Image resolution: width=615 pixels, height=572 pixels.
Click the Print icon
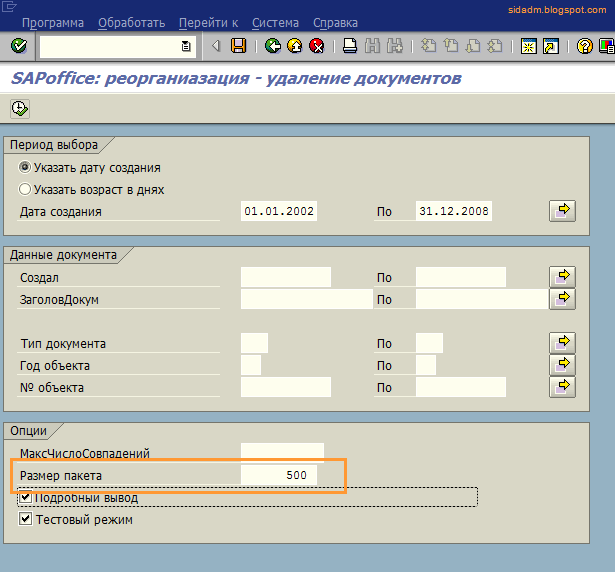pos(350,46)
